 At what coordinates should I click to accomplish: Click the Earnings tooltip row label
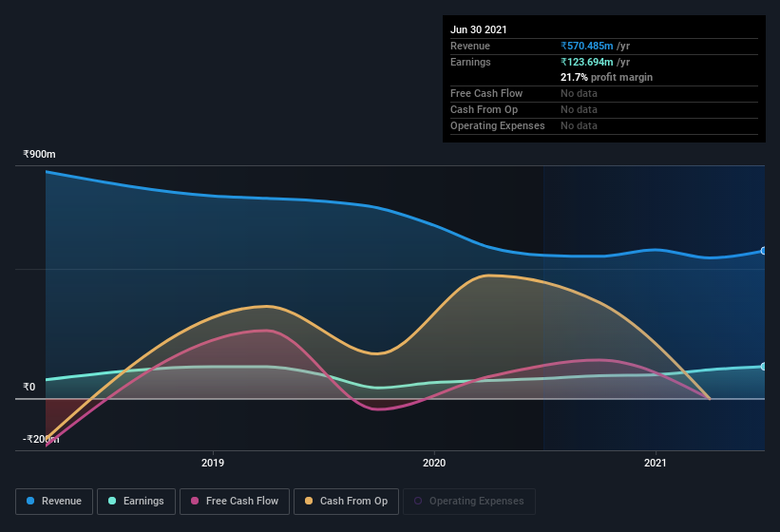pyautogui.click(x=470, y=62)
